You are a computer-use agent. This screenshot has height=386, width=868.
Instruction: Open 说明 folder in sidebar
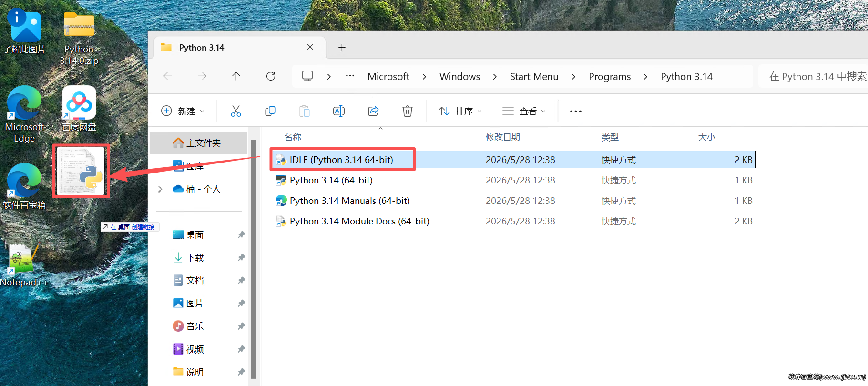[188, 372]
